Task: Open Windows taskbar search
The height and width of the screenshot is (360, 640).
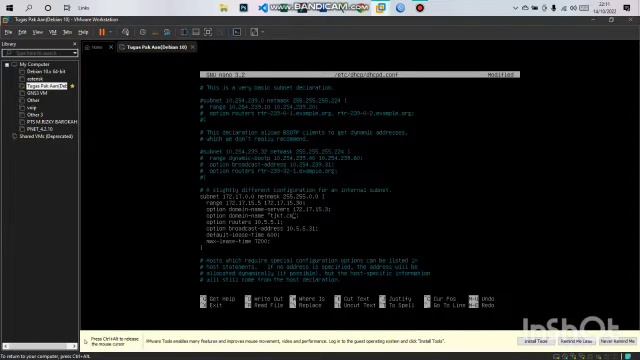Action: 29,8
